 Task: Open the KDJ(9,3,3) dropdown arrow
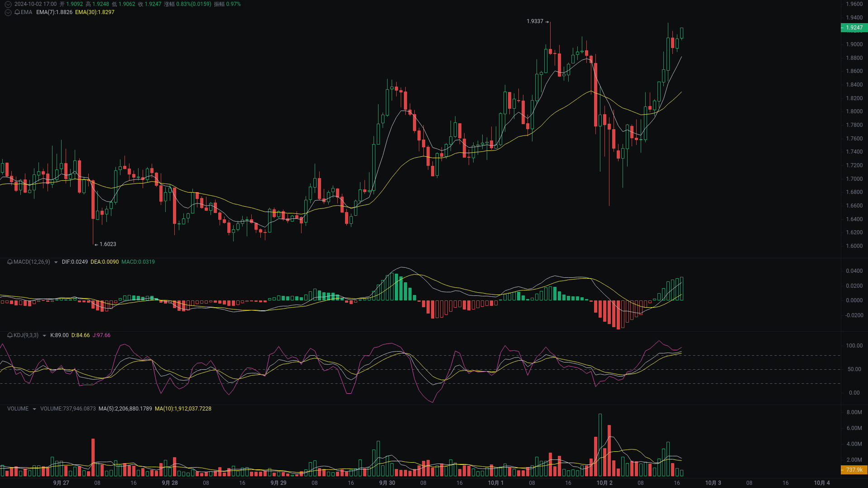click(x=44, y=336)
